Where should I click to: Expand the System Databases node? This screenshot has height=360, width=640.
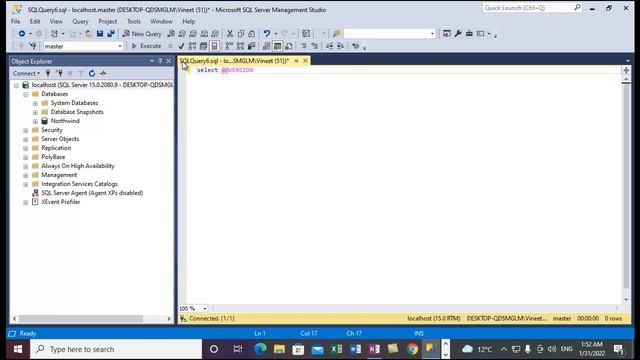(36, 103)
